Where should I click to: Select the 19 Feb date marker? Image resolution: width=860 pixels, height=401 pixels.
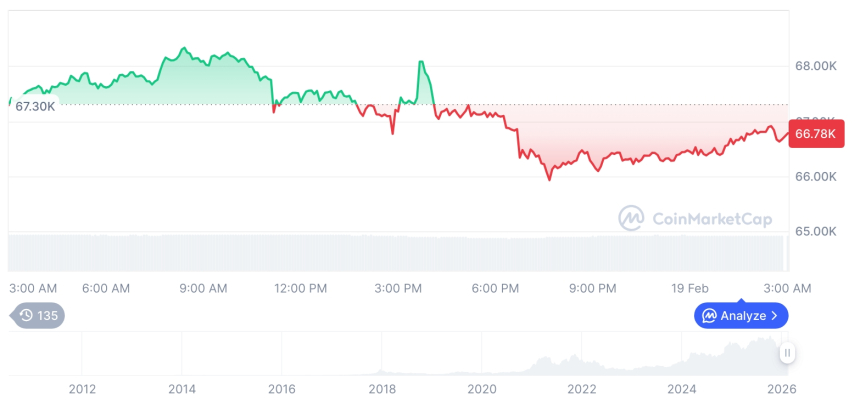690,288
